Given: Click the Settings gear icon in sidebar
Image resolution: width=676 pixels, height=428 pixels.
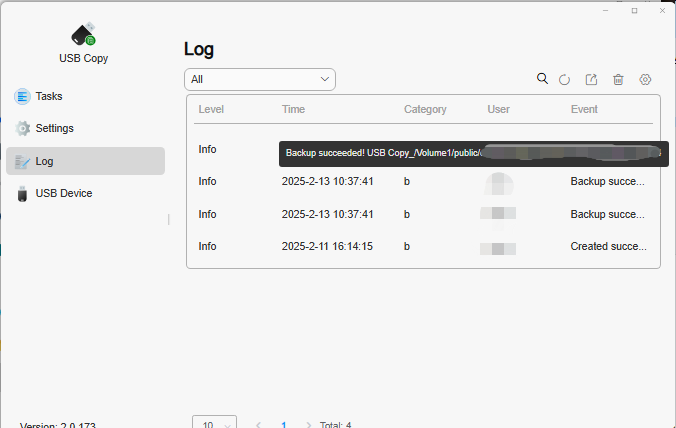Looking at the screenshot, I should [22, 128].
